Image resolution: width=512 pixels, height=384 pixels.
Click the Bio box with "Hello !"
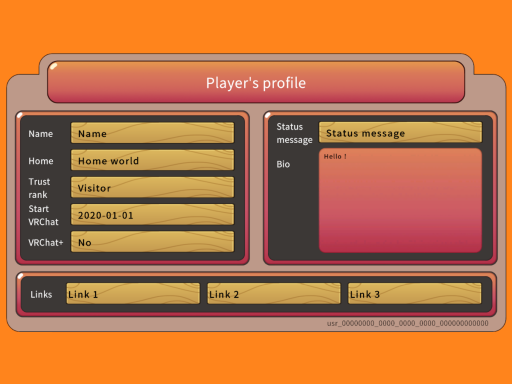pos(400,200)
